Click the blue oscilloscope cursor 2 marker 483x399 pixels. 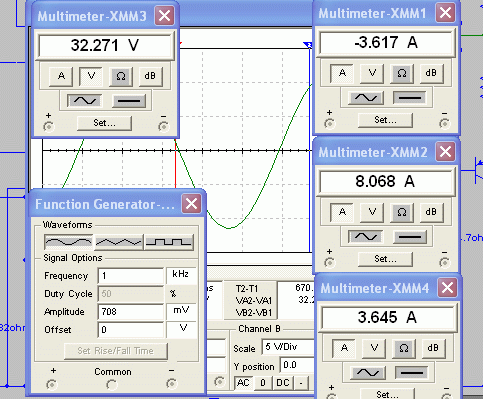tap(308, 45)
